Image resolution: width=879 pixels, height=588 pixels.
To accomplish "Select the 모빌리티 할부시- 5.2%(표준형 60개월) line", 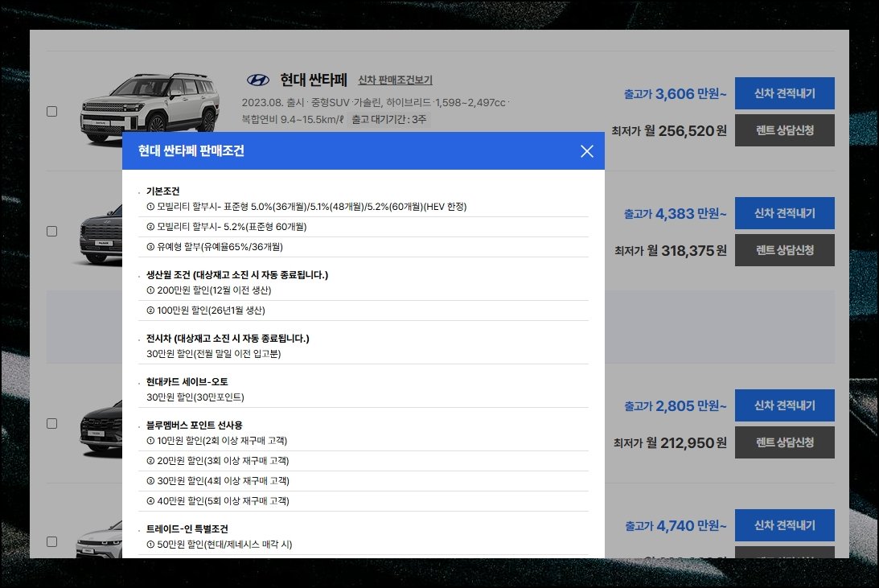I will (x=227, y=227).
